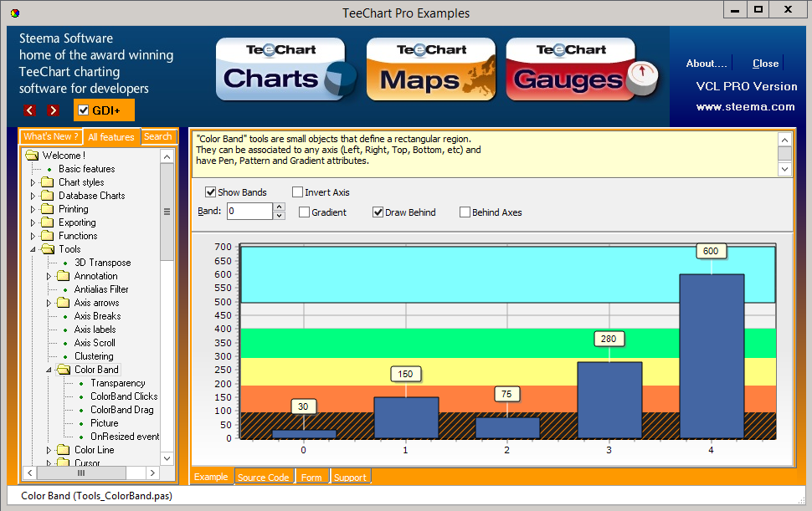The image size is (812, 511).
Task: Click the tree vertical scrollbar down arrow
Action: click(x=167, y=458)
